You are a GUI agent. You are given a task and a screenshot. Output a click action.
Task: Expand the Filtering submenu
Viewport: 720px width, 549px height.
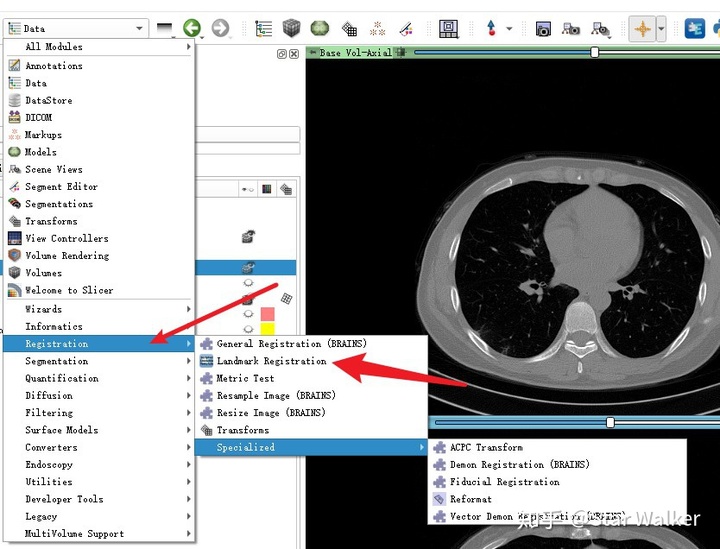pos(99,413)
